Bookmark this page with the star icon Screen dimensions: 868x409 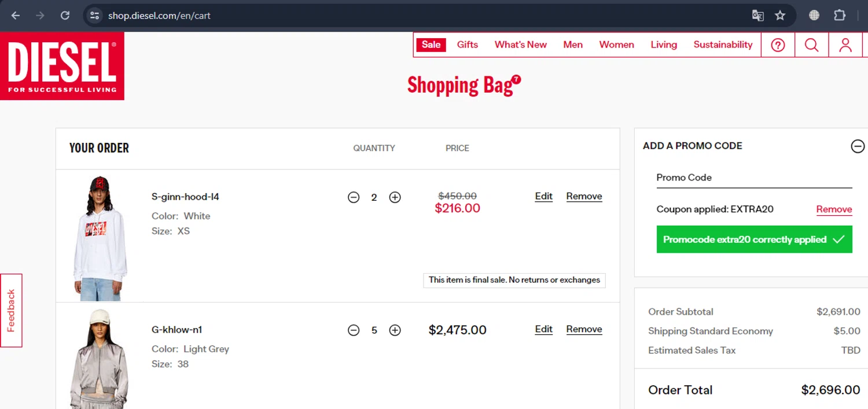coord(780,16)
